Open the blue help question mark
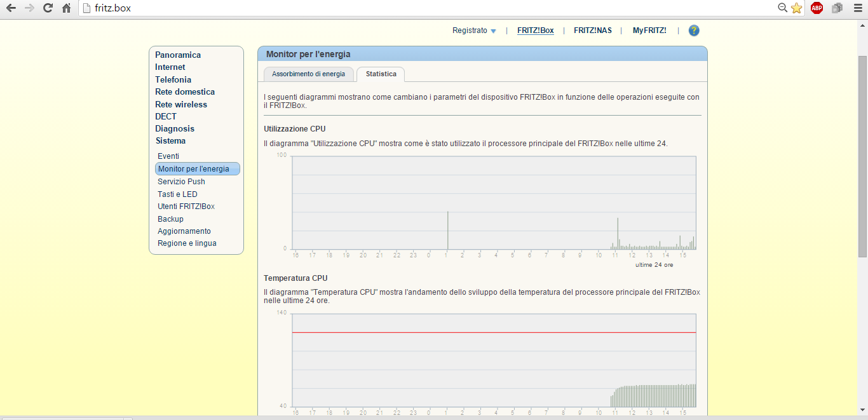 (694, 30)
